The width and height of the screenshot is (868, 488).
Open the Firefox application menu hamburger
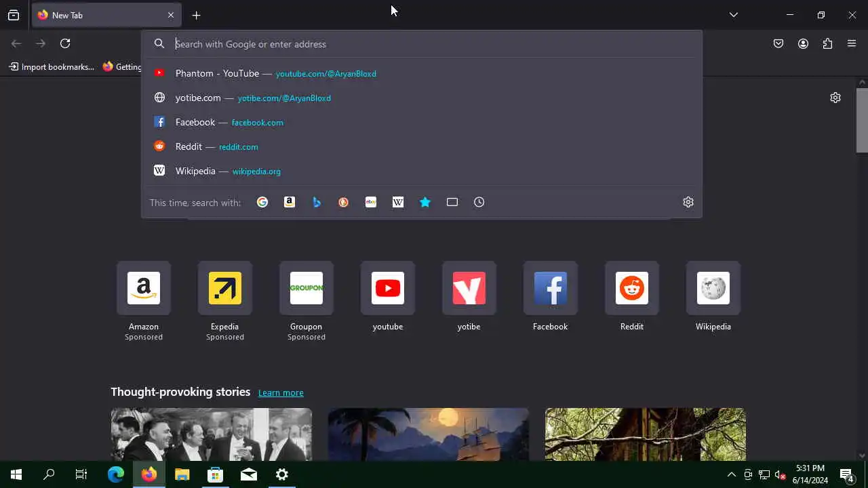[x=852, y=43]
